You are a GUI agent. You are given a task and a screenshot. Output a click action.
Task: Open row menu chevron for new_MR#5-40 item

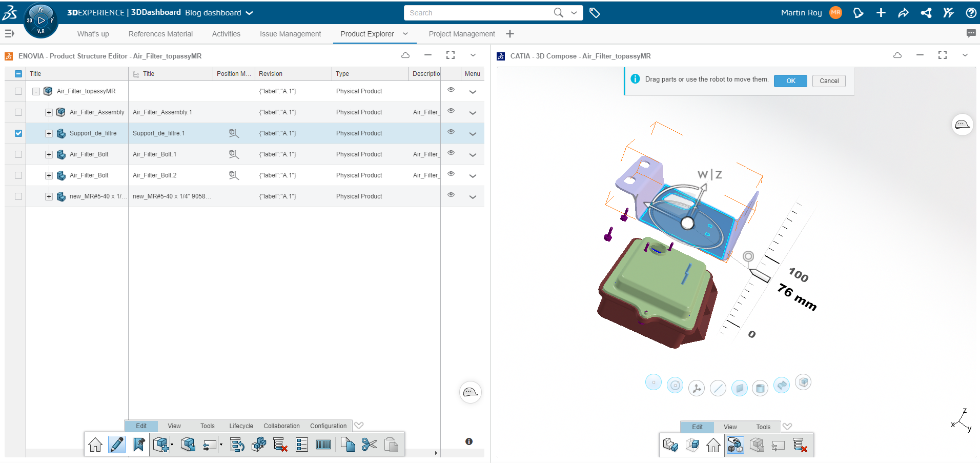473,197
